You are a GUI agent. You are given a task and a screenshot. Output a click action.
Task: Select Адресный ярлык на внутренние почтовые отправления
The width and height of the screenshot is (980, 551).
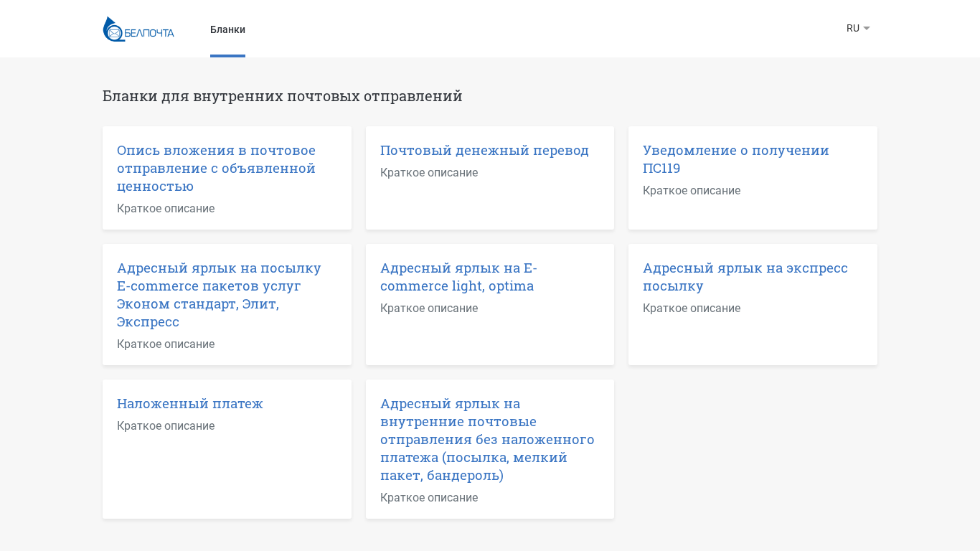coord(486,439)
